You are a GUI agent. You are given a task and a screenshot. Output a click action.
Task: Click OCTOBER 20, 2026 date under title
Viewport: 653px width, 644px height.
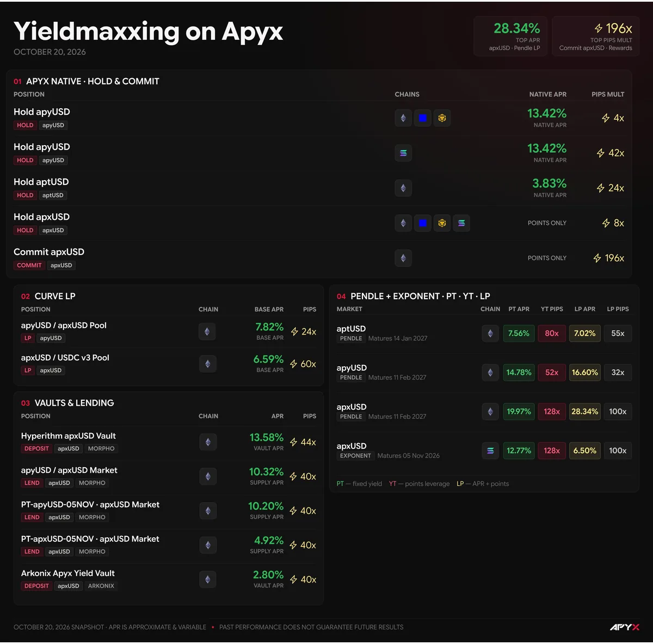pos(50,52)
